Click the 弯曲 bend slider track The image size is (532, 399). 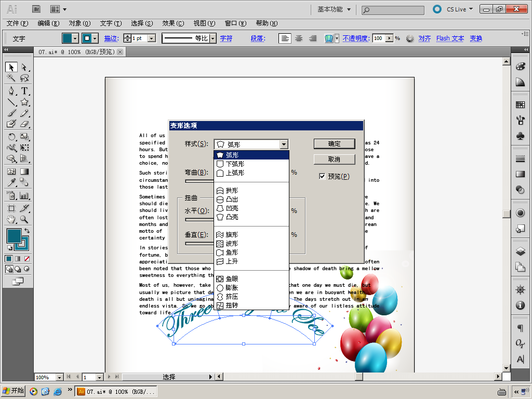click(x=199, y=181)
